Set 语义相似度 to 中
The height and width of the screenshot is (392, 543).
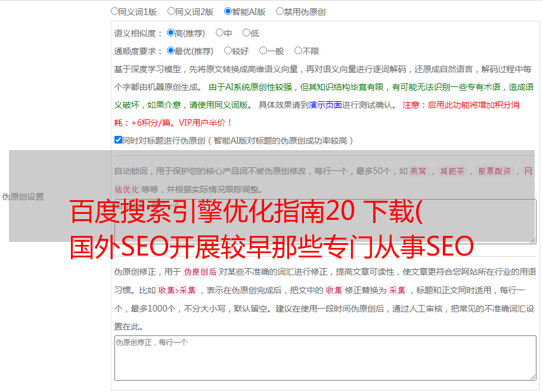[219, 33]
